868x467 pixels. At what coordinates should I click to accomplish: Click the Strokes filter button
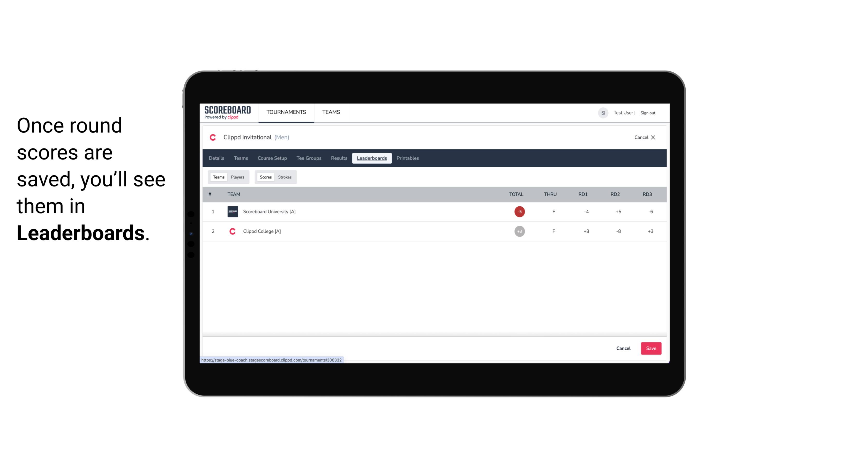(x=285, y=177)
